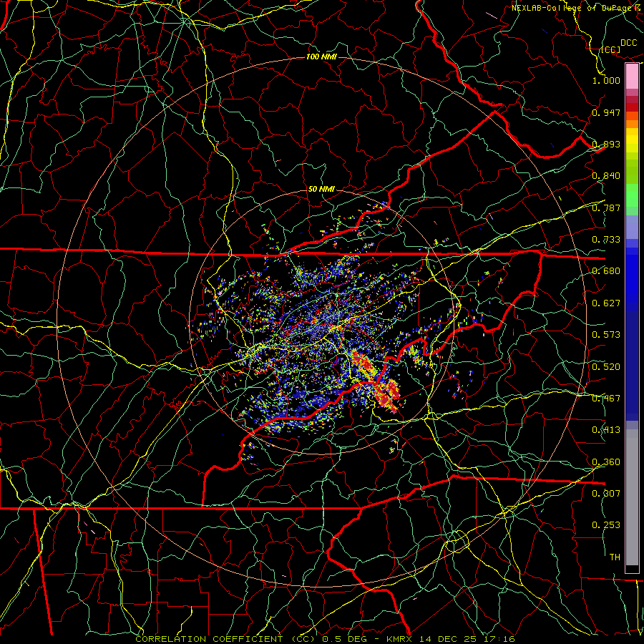Image resolution: width=644 pixels, height=644 pixels.
Task: Click the 0.573 scale value
Action: (606, 335)
